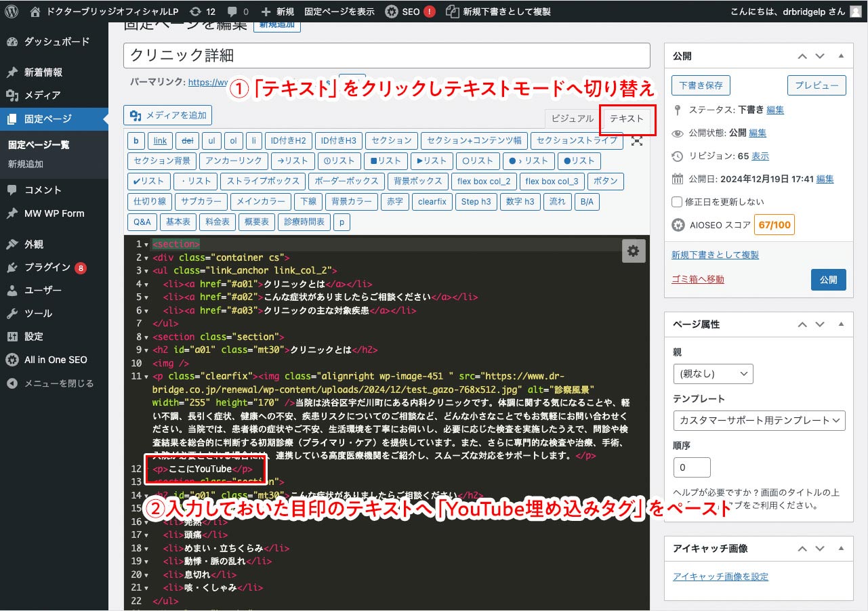The height and width of the screenshot is (611, 868).
Task: Click the 順序 order number field
Action: pos(692,467)
